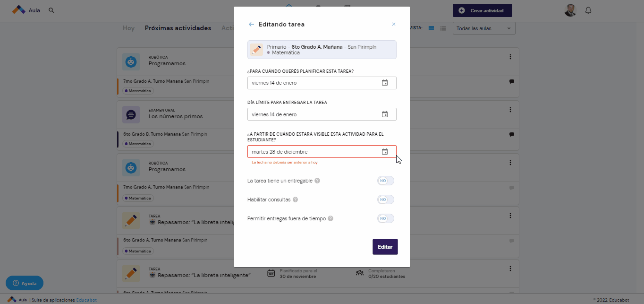644x304 pixels.
Task: Click the 'Editar' button
Action: point(385,247)
